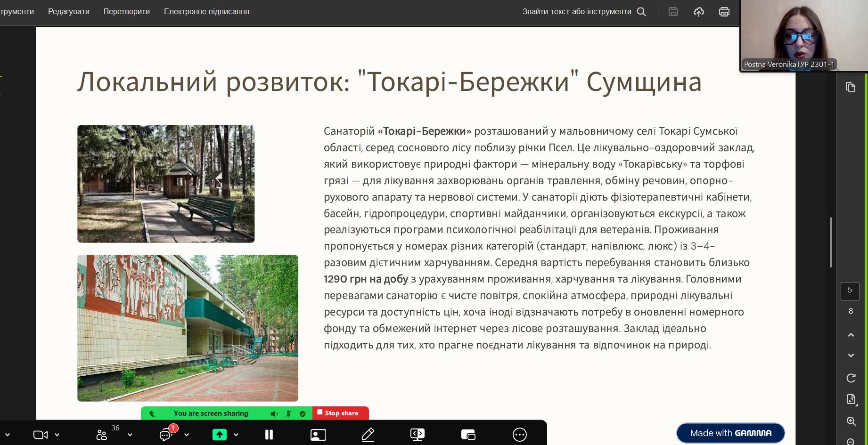Click the current page number field showing 5
This screenshot has height=445, width=868.
click(x=850, y=291)
